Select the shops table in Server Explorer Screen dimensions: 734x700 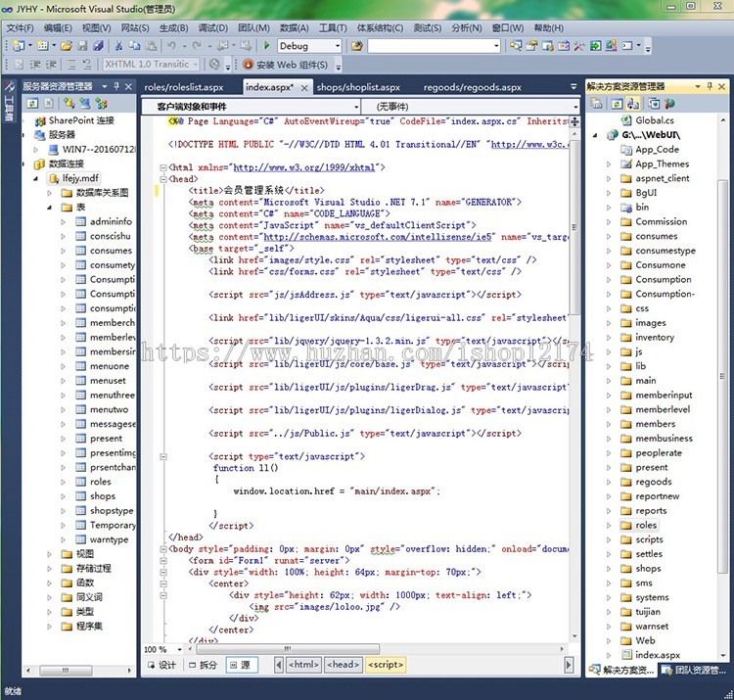click(x=103, y=496)
